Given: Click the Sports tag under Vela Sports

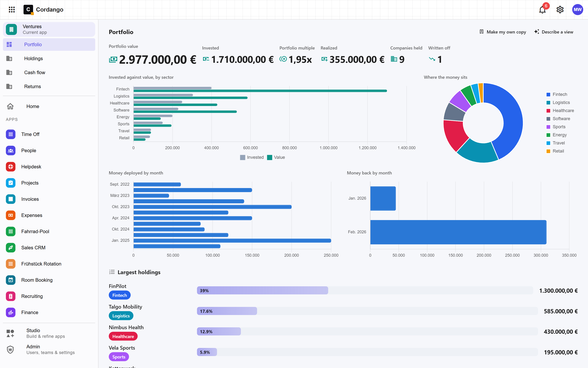Looking at the screenshot, I should click(x=119, y=357).
